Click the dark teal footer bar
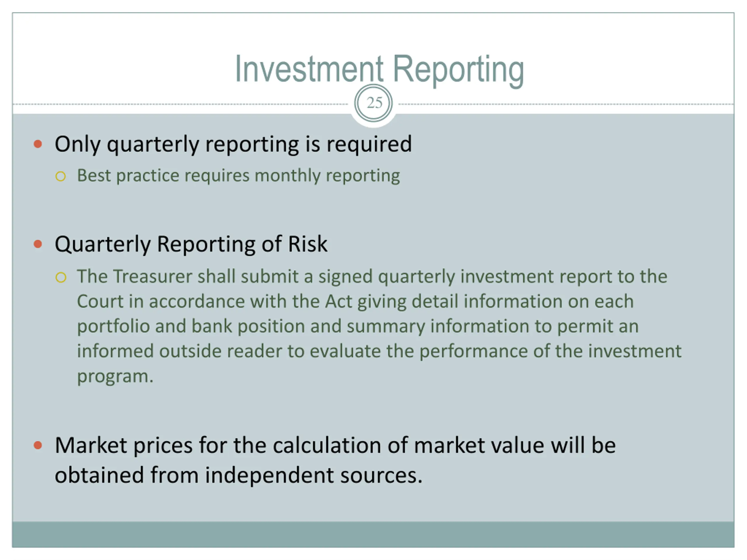Screen dimensions: 747x560 pos(373,534)
